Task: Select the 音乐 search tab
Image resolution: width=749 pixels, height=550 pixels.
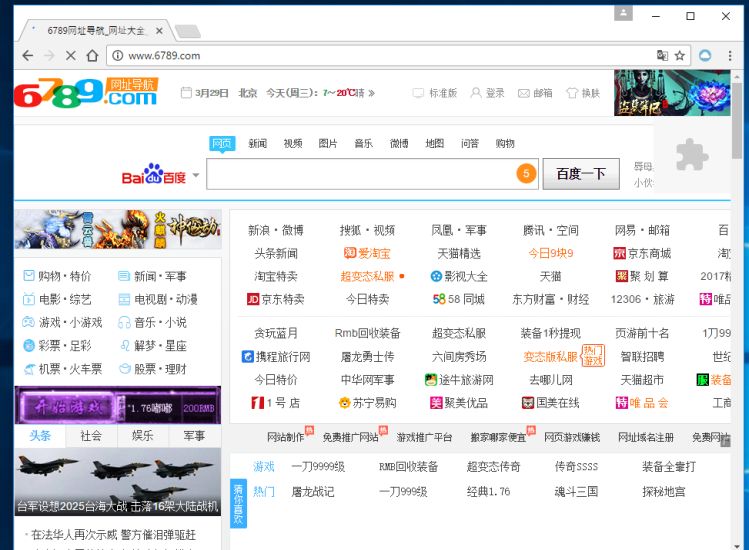Action: coord(363,143)
